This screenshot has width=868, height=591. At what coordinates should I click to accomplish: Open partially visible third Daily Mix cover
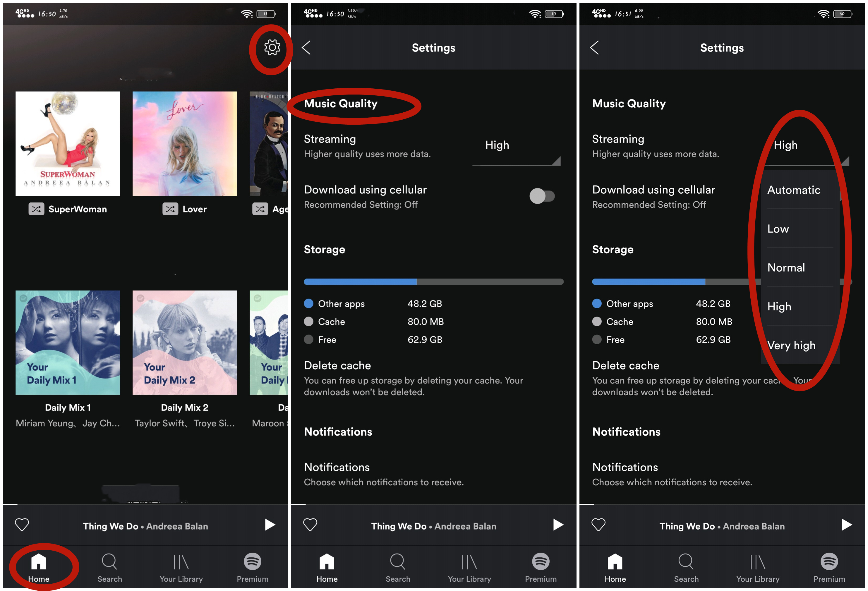(x=269, y=342)
